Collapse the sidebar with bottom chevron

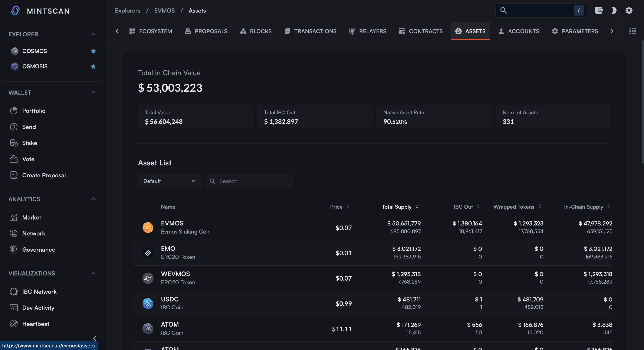pyautogui.click(x=95, y=338)
